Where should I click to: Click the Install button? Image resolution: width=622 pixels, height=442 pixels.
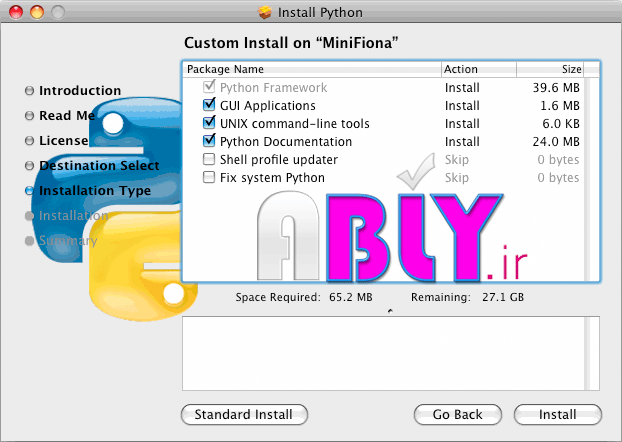pyautogui.click(x=557, y=415)
